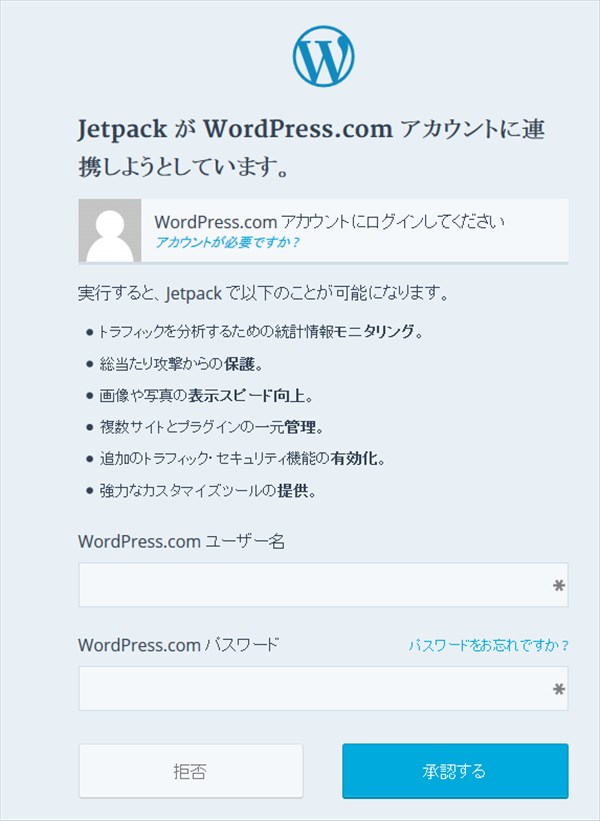Click the asterisk icon in password field
The width and height of the screenshot is (600, 821).
[x=559, y=689]
